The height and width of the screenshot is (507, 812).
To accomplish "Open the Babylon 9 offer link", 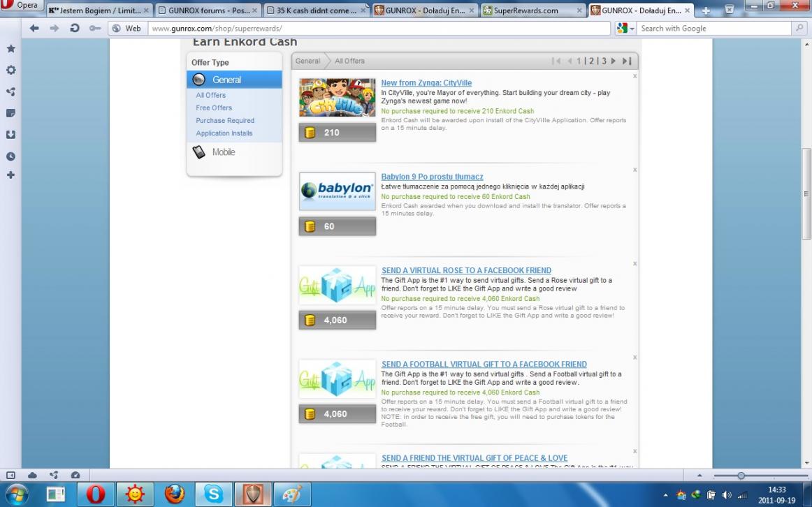I will [x=432, y=177].
